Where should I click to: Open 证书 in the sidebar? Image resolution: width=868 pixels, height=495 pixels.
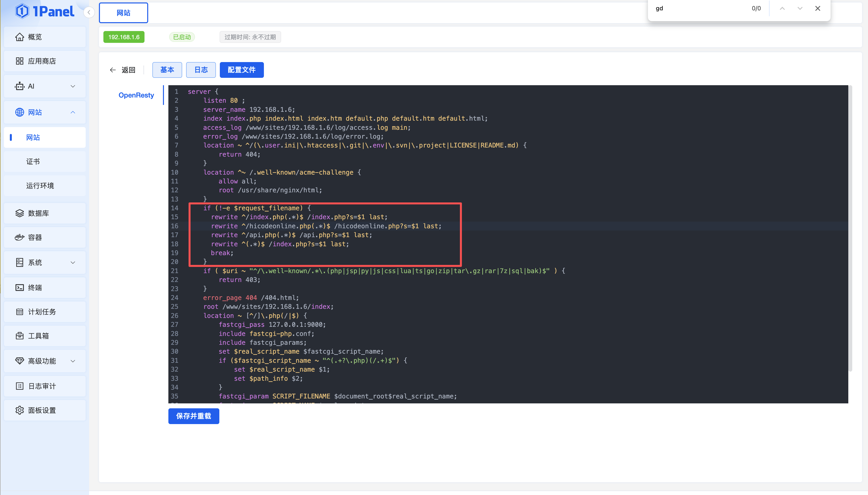33,162
